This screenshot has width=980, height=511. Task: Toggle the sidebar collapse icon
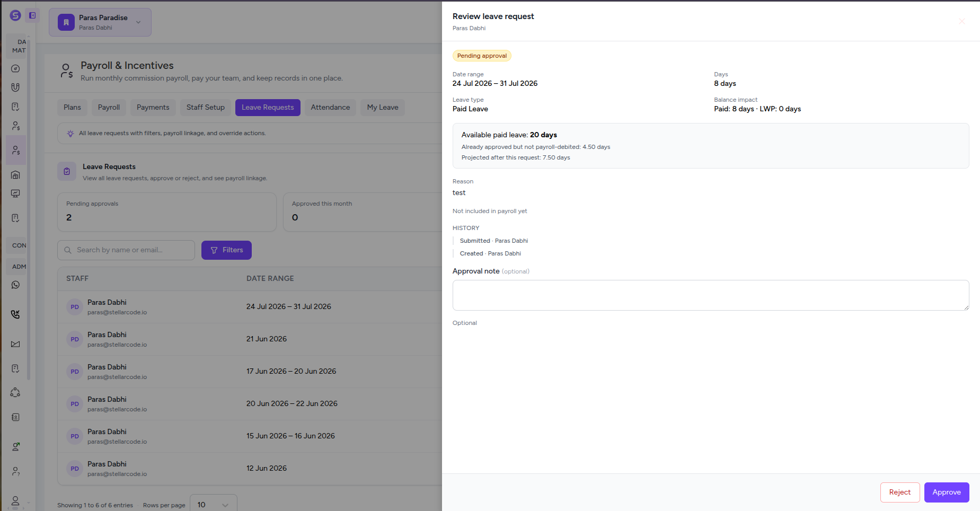pos(32,15)
